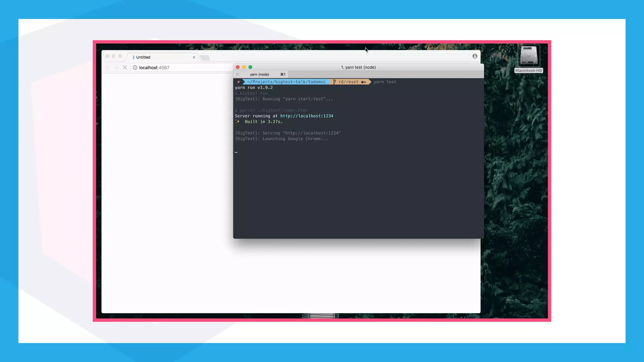
Task: Close the Untitled tab in Chrome
Action: [194, 57]
